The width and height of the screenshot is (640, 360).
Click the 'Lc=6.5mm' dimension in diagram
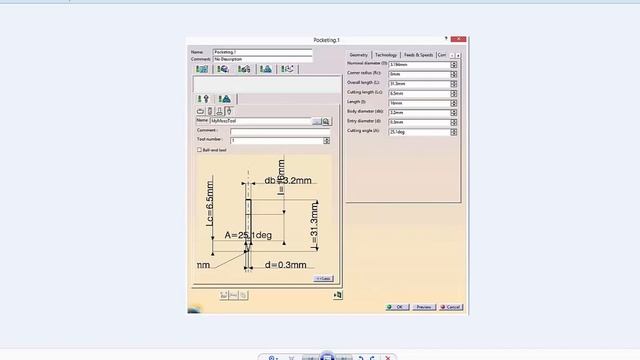click(210, 204)
